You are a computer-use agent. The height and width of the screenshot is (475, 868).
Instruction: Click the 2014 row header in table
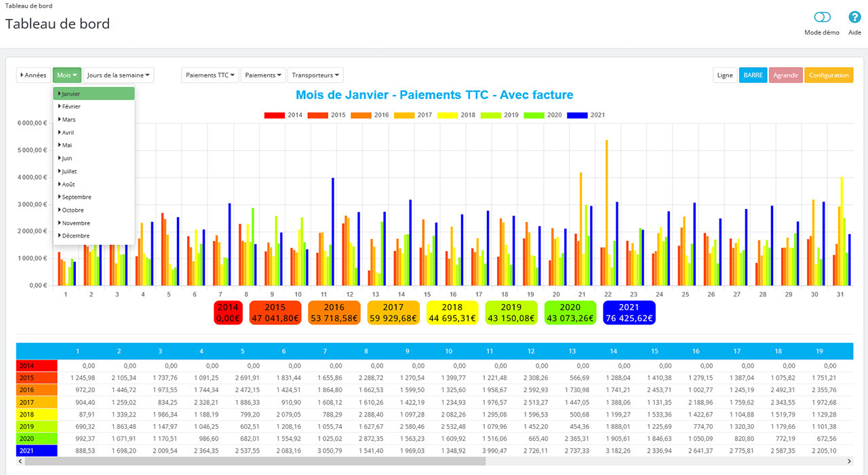coord(37,365)
